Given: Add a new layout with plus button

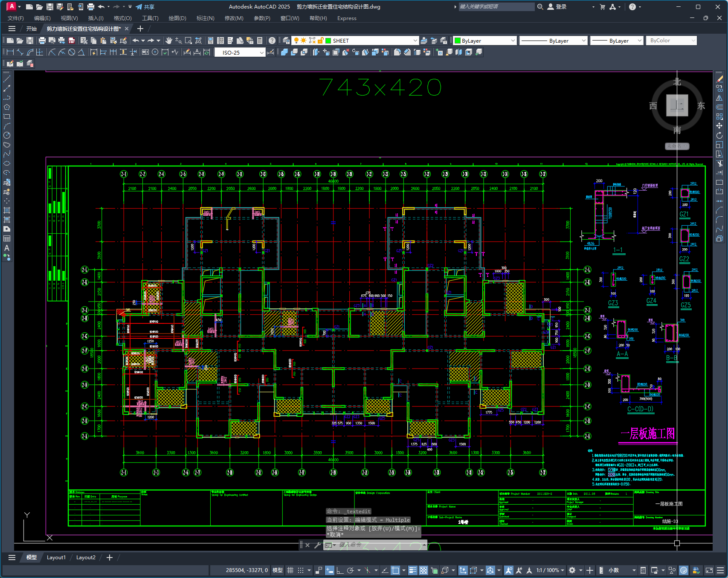Looking at the screenshot, I should point(110,558).
